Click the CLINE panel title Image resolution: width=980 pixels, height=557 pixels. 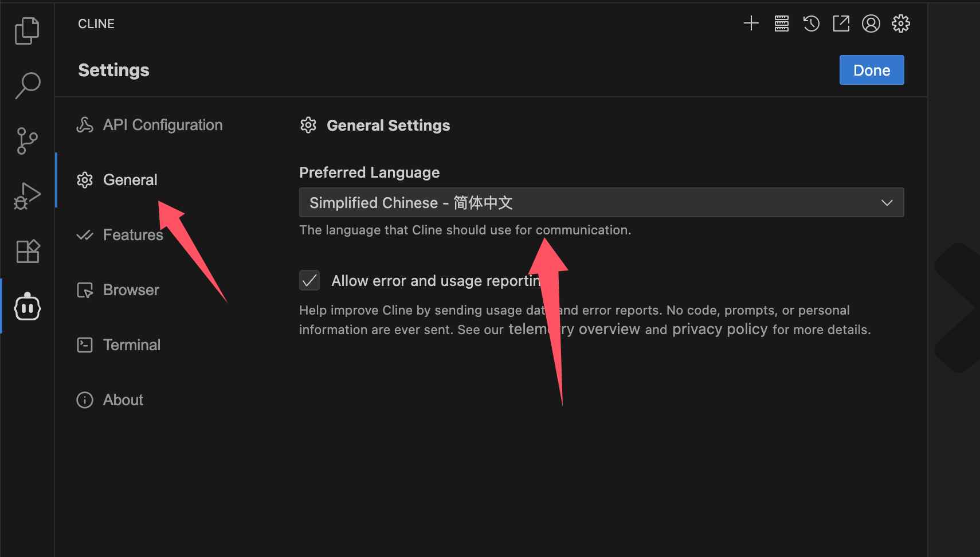click(x=96, y=23)
